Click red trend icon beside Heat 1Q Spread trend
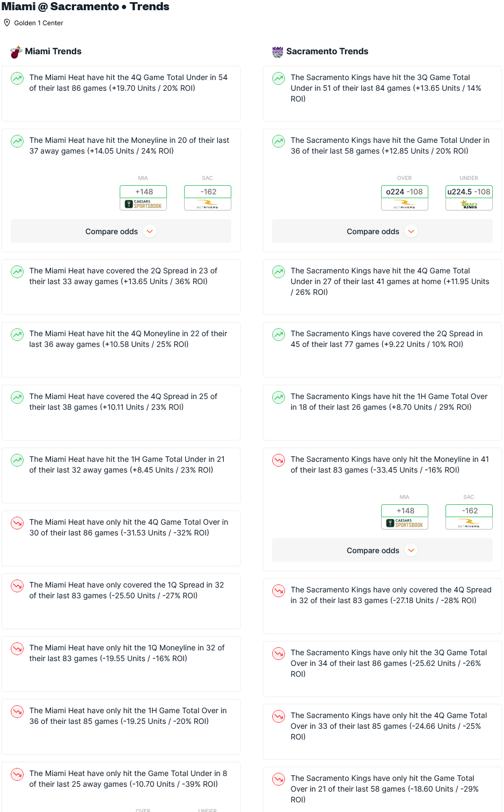The height and width of the screenshot is (812, 504). pyautogui.click(x=18, y=586)
